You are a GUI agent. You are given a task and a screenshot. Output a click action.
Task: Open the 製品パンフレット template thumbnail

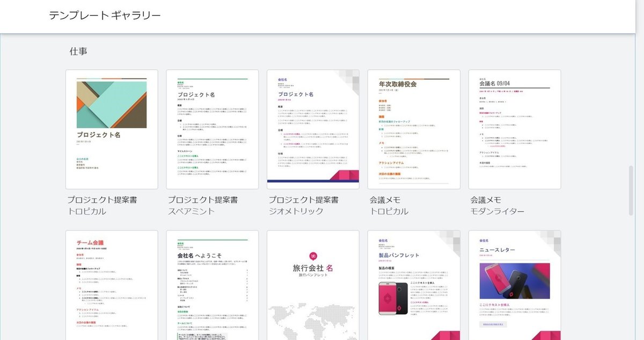(x=414, y=285)
